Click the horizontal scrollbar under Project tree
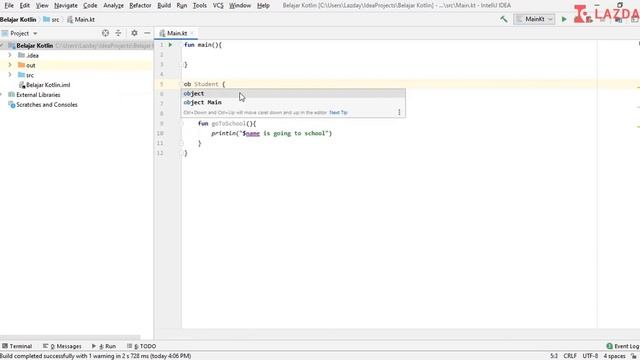 point(70,338)
